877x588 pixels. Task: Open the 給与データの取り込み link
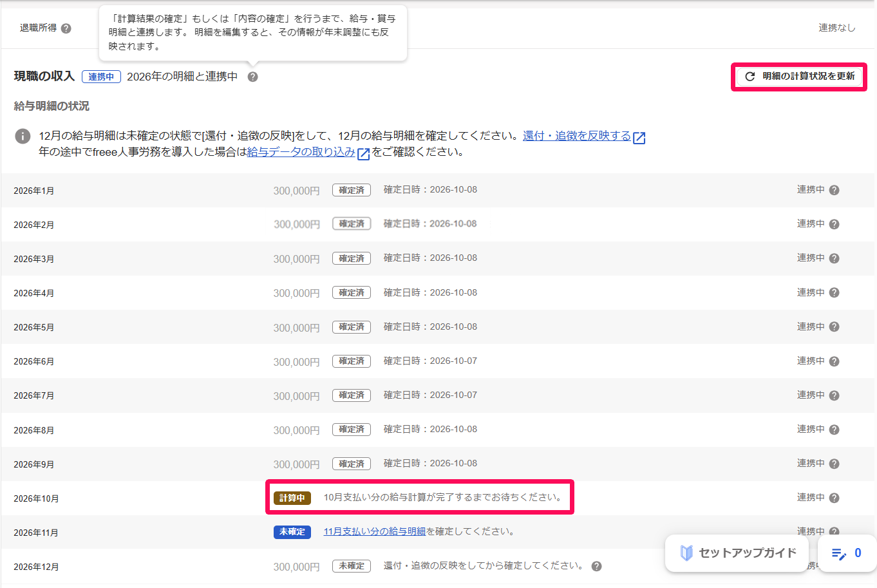(308, 152)
